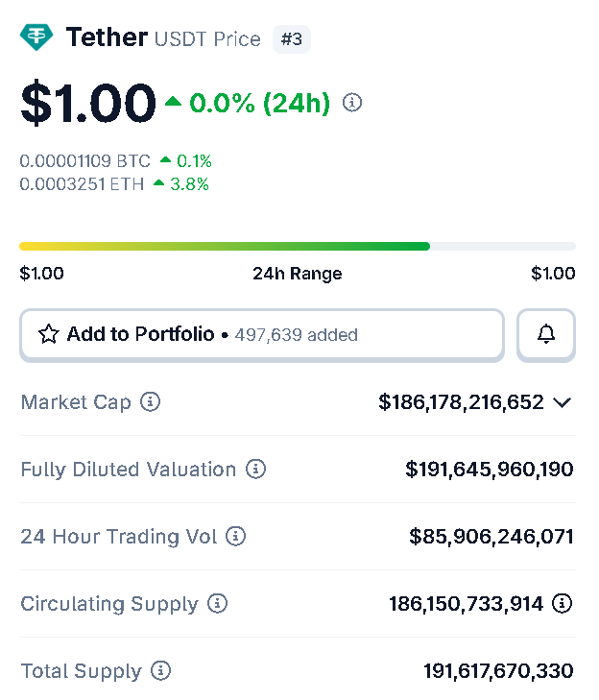Click info icon next to 24h change
The image size is (599, 700).
click(x=352, y=102)
